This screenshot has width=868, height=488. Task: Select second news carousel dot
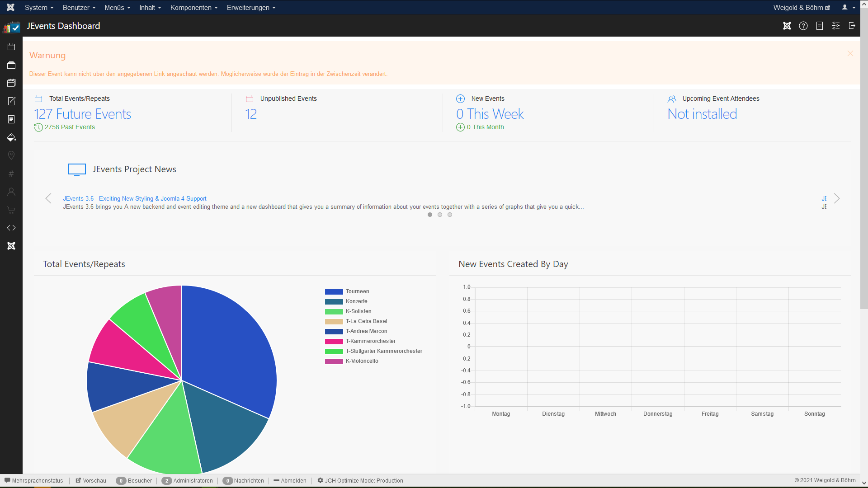440,215
